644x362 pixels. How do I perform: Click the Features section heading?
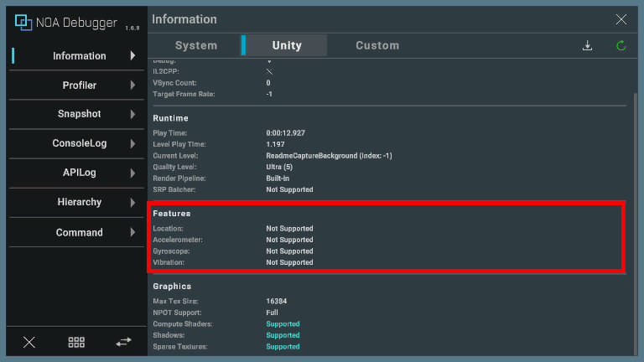coord(172,214)
